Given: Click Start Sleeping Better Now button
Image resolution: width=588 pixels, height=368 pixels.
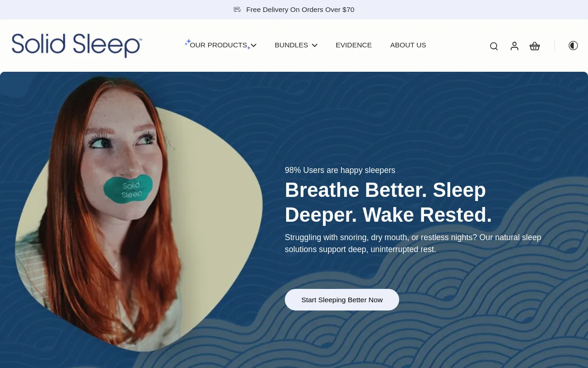Looking at the screenshot, I should coord(342,299).
